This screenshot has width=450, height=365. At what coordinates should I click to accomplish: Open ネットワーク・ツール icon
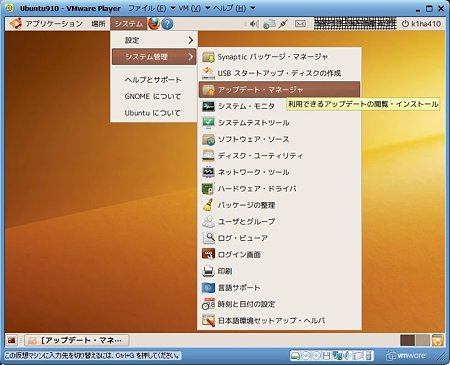pos(208,172)
